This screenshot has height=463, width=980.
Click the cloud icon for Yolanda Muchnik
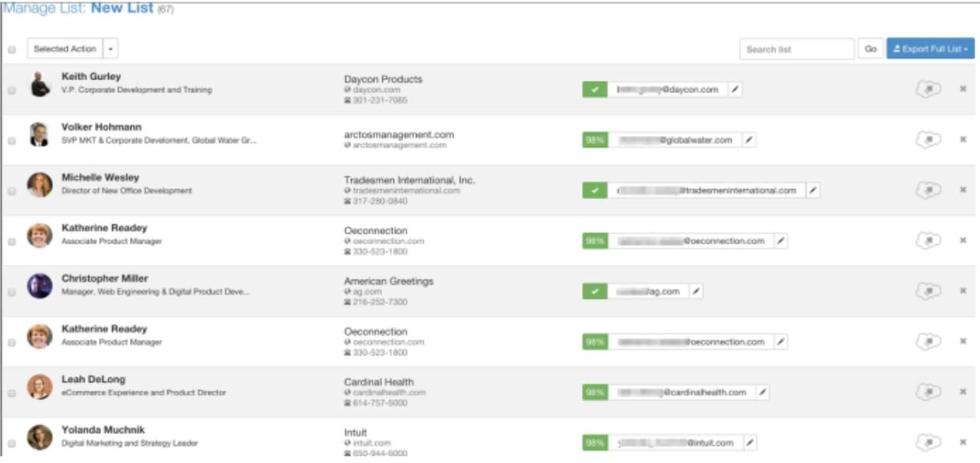pyautogui.click(x=928, y=442)
